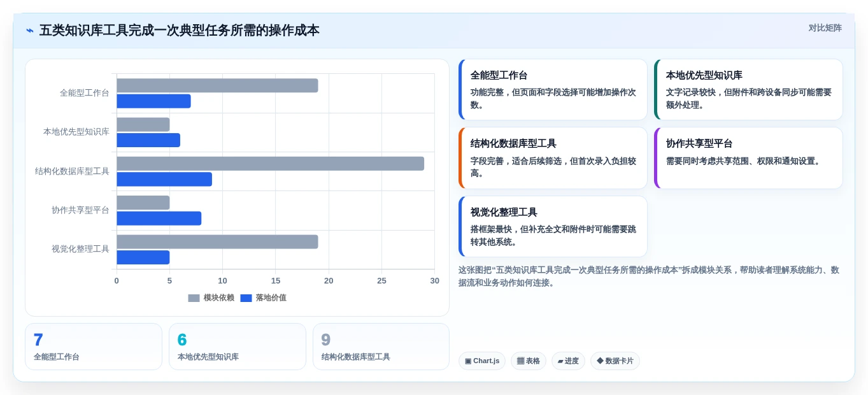
Task: Click the gray bar for 全能型工作台
Action: tap(217, 85)
